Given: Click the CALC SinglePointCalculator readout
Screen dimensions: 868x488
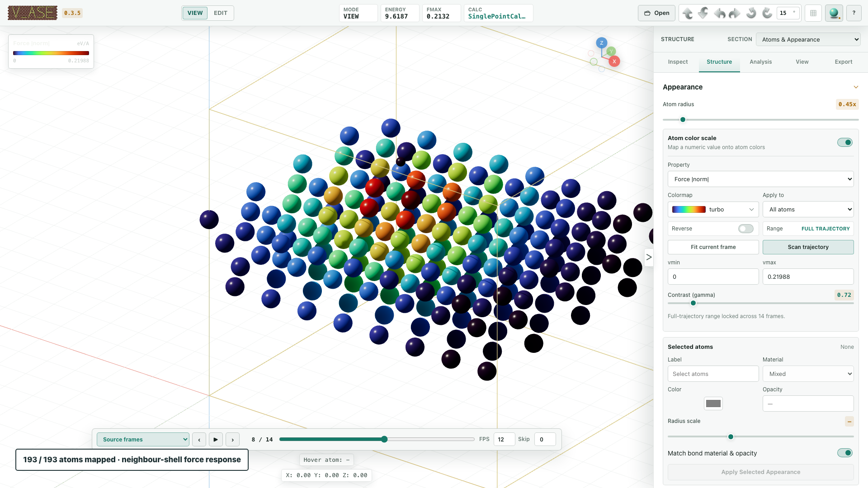Looking at the screenshot, I should (499, 13).
